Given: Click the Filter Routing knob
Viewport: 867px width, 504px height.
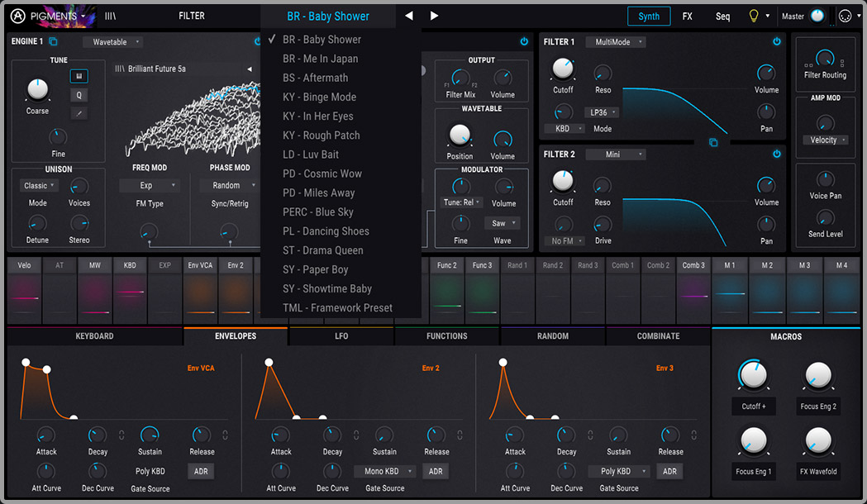Looking at the screenshot, I should coord(825,59).
